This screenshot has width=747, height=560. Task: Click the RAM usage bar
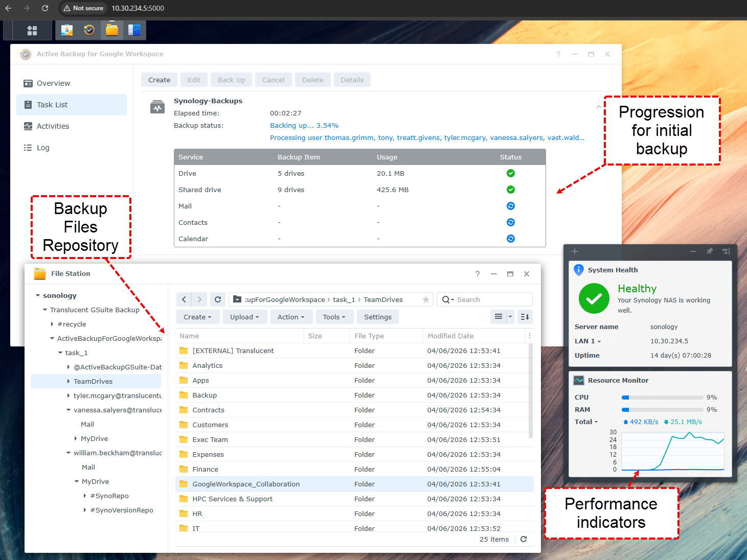662,409
